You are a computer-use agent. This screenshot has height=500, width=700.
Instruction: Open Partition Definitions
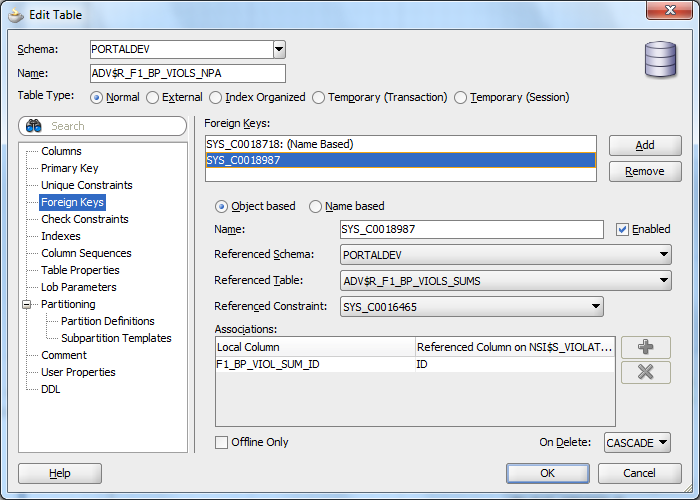tap(108, 321)
